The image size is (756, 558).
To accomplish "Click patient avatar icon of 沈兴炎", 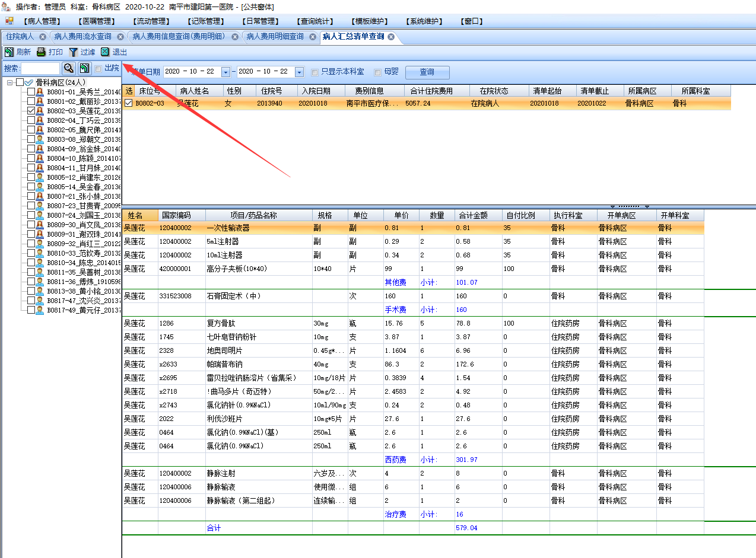I will coord(40,301).
